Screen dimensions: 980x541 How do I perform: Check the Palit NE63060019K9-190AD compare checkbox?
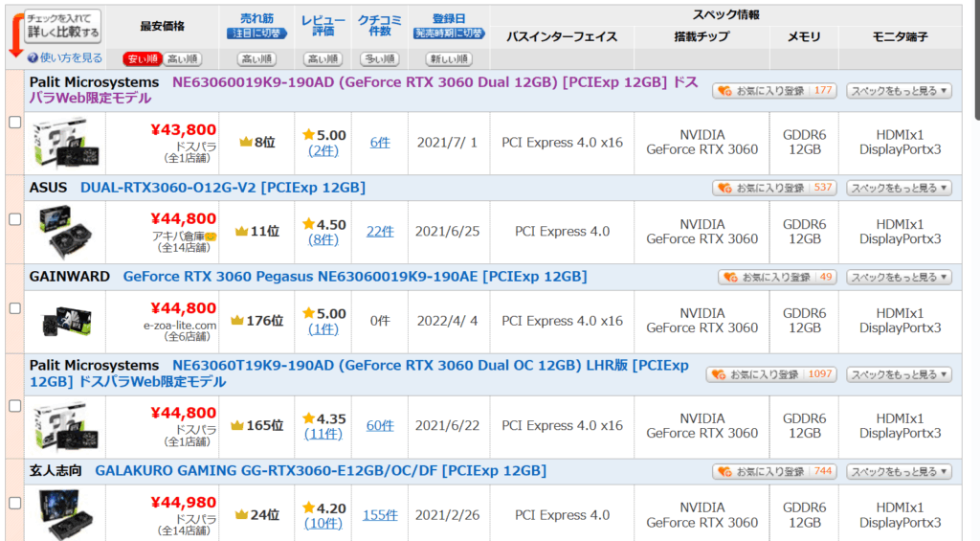tap(15, 123)
